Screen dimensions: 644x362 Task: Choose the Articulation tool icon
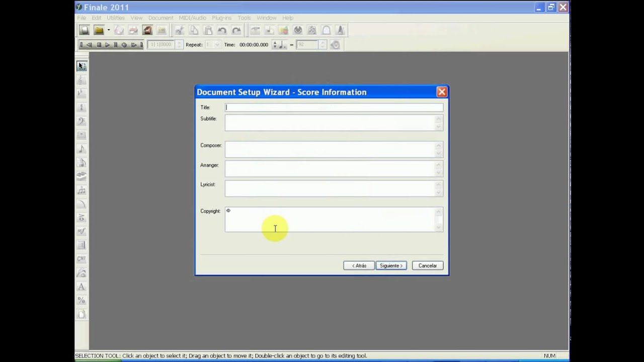click(x=82, y=218)
